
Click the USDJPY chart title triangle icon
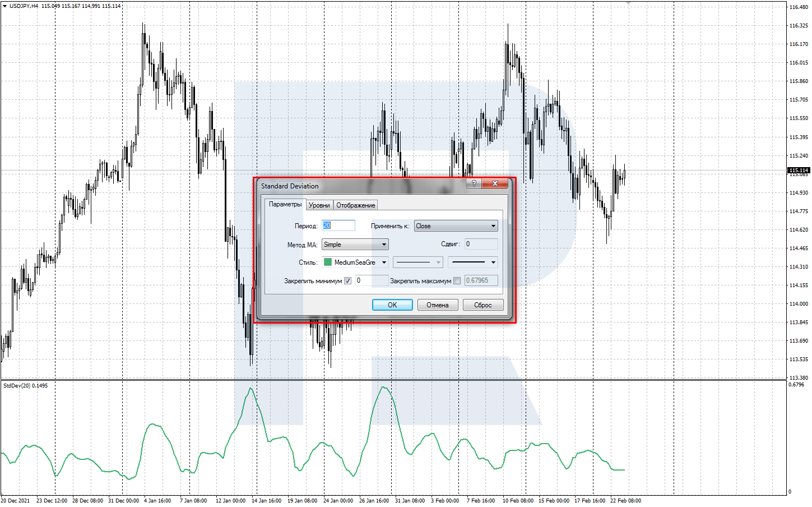coord(5,6)
